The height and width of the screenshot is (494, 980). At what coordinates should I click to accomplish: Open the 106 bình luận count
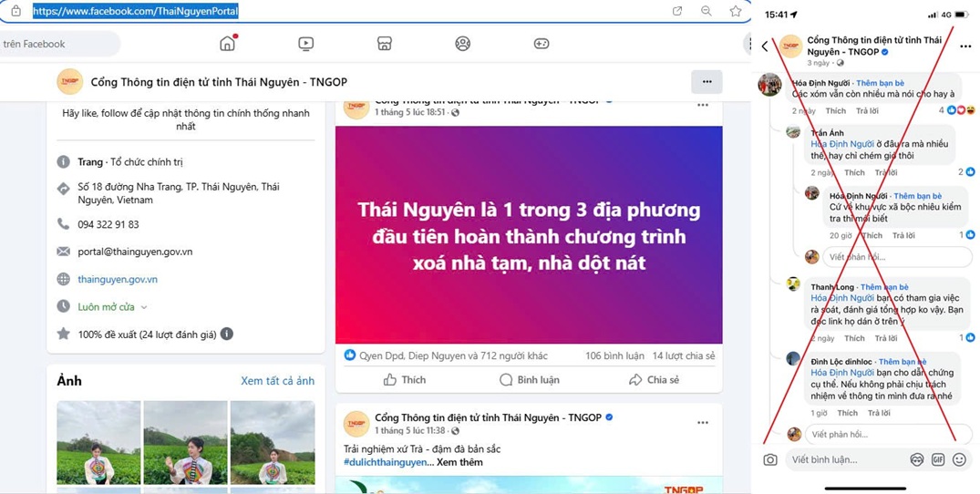coord(615,356)
